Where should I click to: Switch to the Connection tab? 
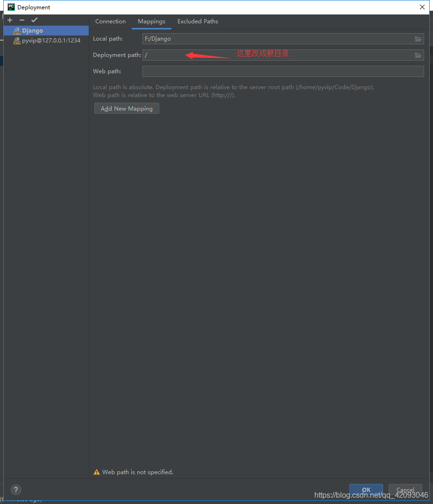[x=110, y=21]
